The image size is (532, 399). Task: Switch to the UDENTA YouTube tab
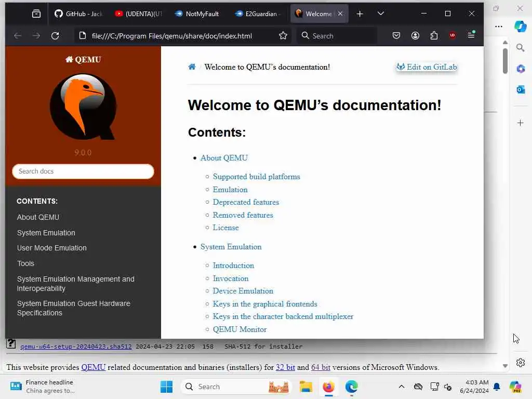click(138, 14)
